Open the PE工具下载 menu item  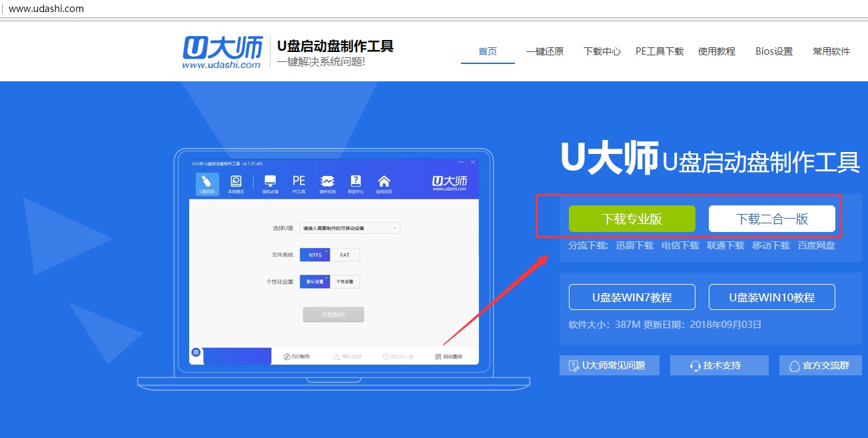(659, 51)
